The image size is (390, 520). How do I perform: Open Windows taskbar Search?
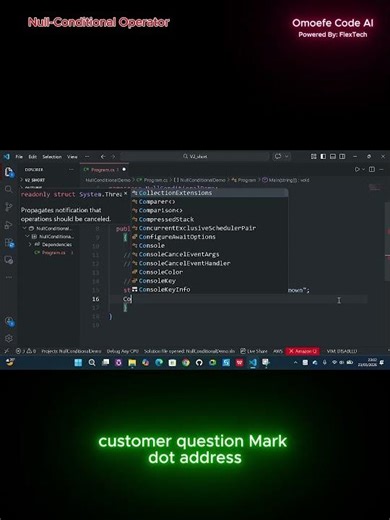click(x=92, y=362)
